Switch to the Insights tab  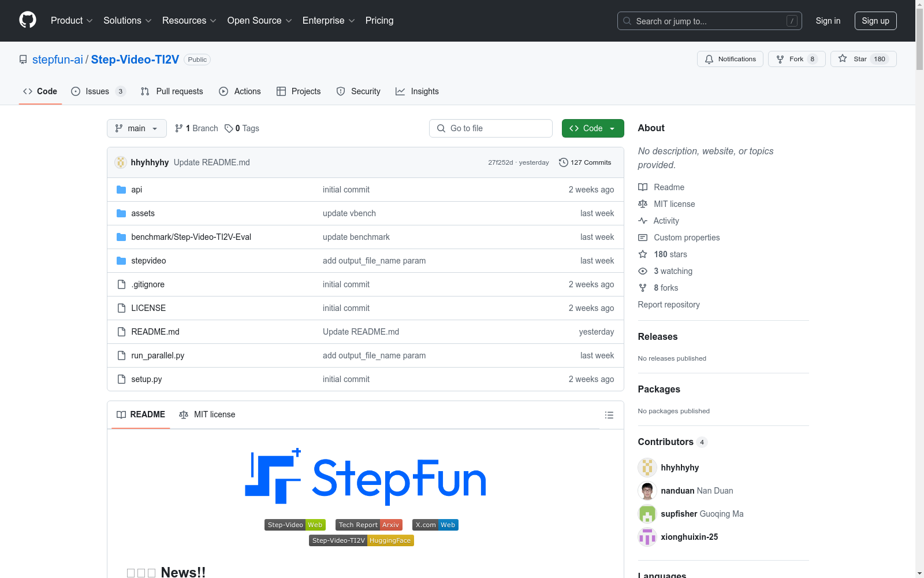pyautogui.click(x=417, y=91)
